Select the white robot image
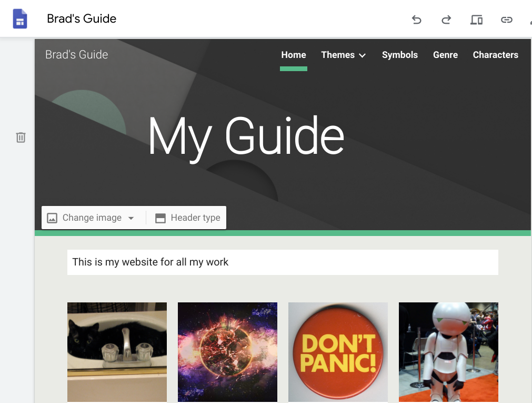 coord(448,352)
